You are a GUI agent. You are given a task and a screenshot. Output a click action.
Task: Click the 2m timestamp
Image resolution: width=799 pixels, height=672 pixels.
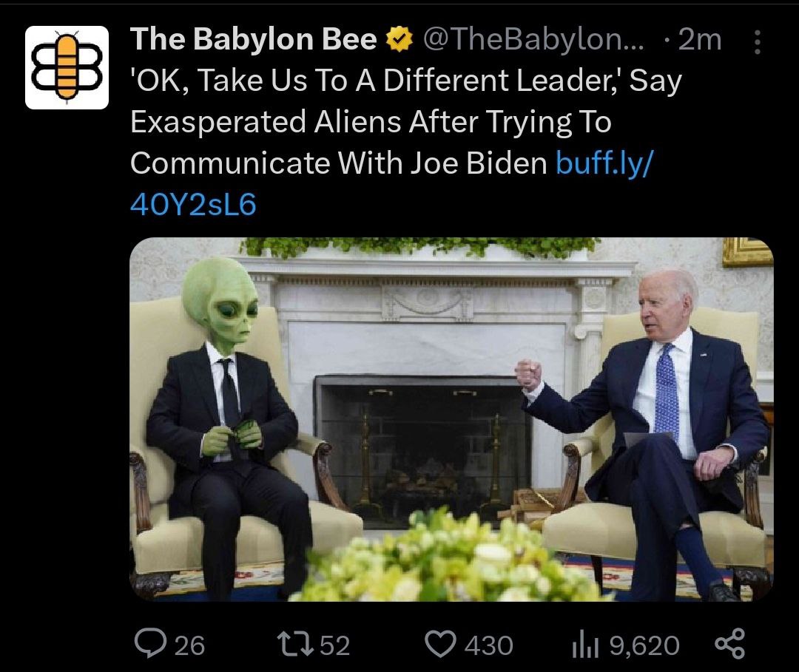(700, 40)
